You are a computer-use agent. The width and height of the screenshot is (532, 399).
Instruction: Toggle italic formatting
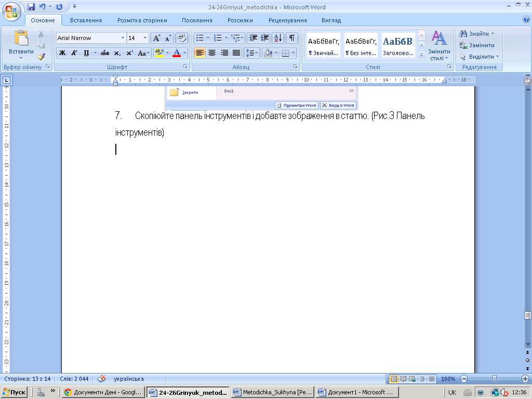[74, 53]
